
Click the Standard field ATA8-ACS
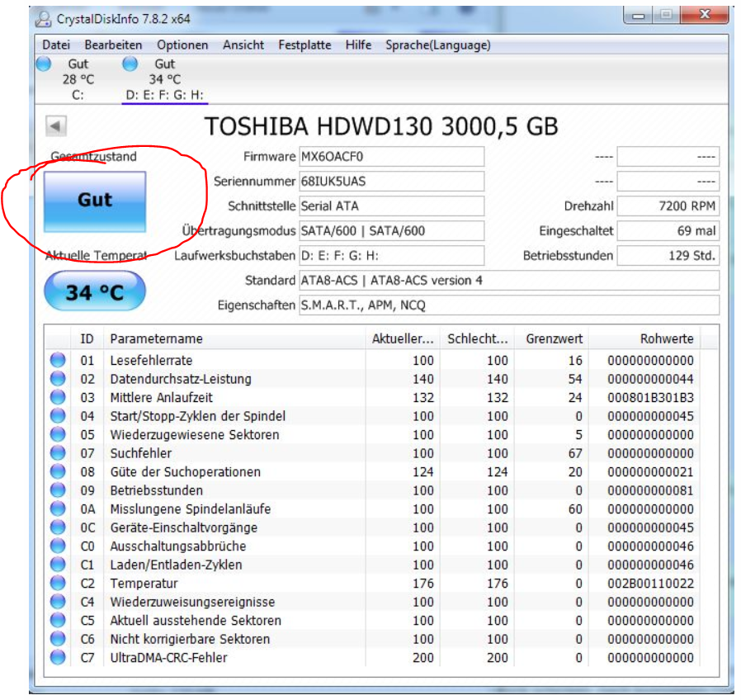click(x=509, y=281)
